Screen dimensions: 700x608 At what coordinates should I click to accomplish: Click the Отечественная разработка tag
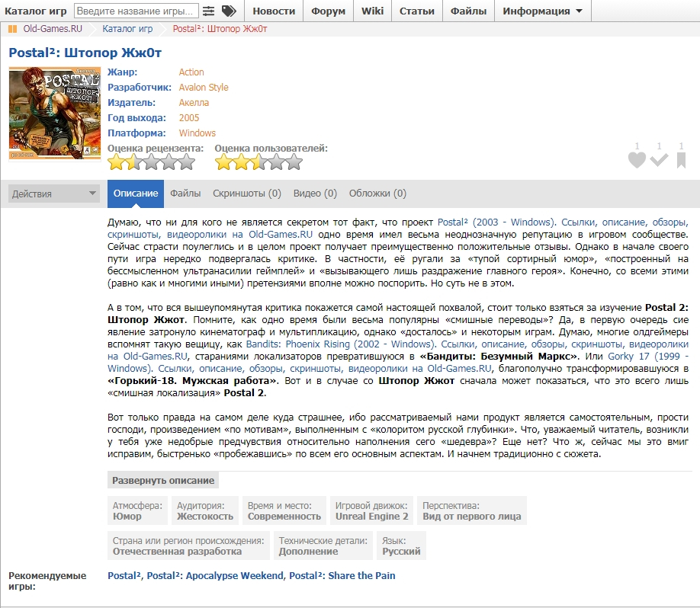click(x=188, y=546)
